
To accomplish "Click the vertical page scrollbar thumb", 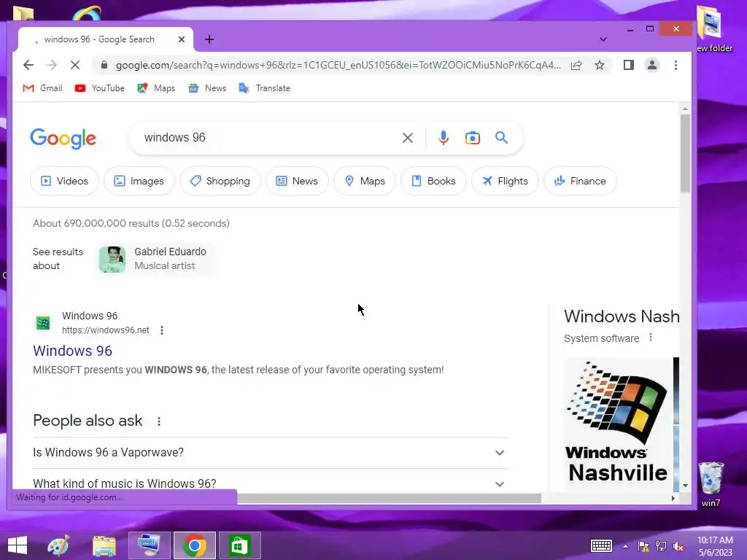I will 685,153.
